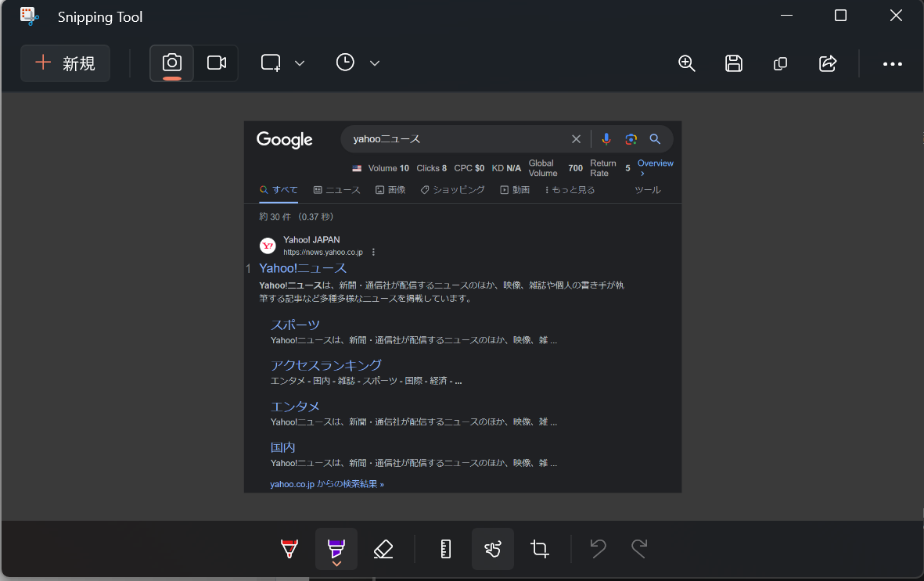The height and width of the screenshot is (581, 924).
Task: Click the 'Global Volume' label
Action: [x=543, y=168]
